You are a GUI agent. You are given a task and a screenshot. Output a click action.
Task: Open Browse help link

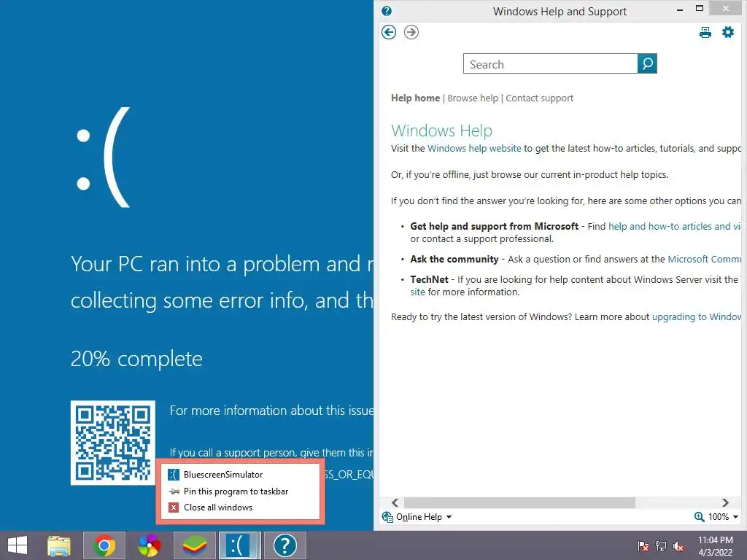(473, 98)
